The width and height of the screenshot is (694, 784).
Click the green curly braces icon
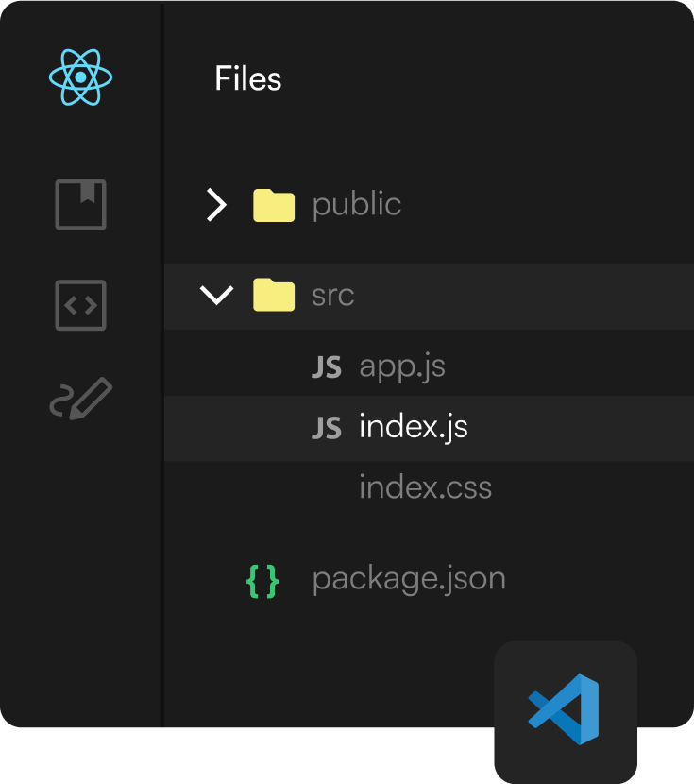pyautogui.click(x=262, y=580)
